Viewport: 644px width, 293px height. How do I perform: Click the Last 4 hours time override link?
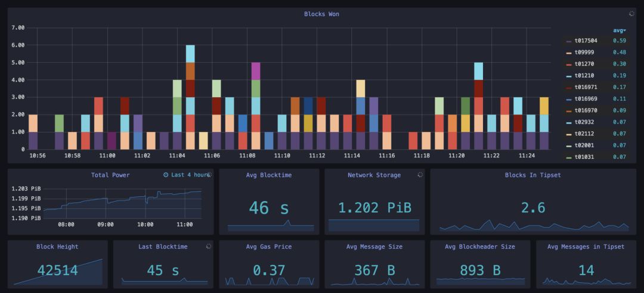coord(190,175)
